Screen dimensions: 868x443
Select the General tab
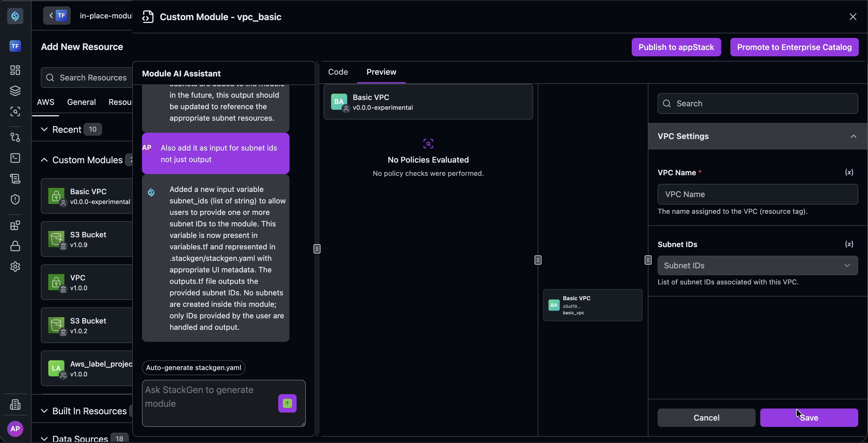pyautogui.click(x=81, y=102)
